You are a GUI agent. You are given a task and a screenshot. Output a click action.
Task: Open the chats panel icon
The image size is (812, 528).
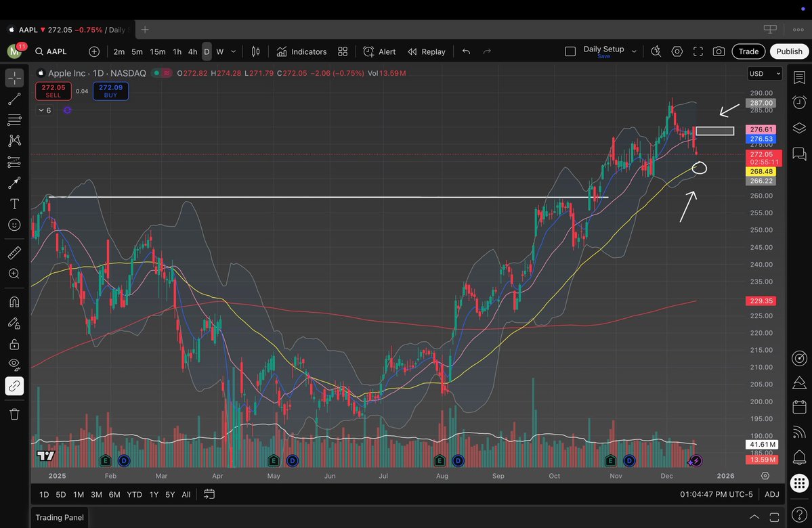point(800,154)
